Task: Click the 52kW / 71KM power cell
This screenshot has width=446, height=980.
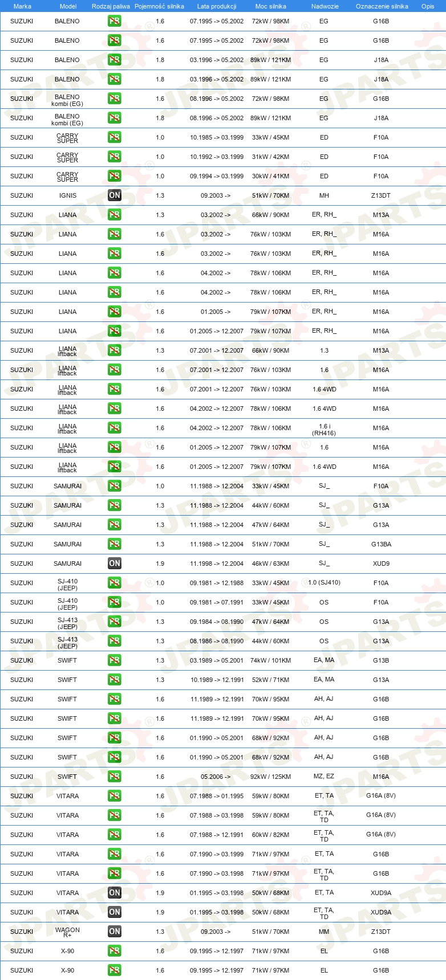Action: [271, 680]
